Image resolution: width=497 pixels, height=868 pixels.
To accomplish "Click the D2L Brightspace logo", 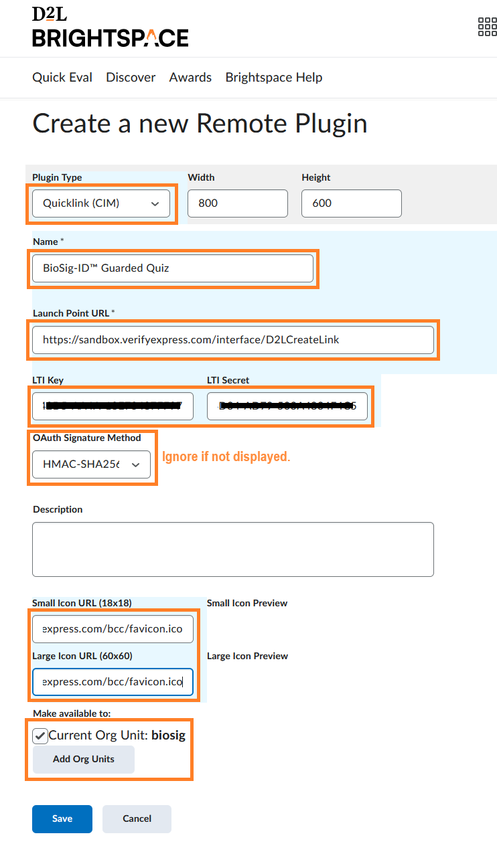I will (x=111, y=27).
